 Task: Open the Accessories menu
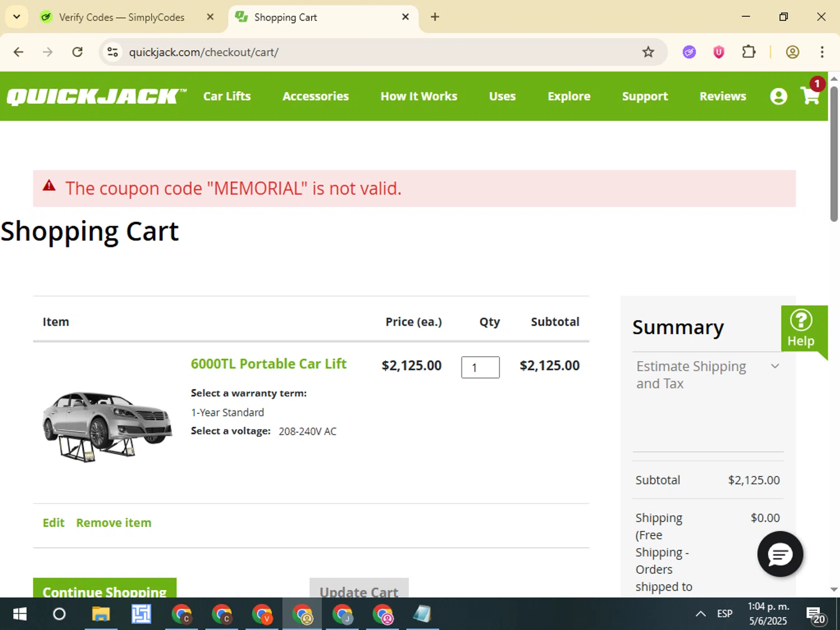pyautogui.click(x=316, y=96)
